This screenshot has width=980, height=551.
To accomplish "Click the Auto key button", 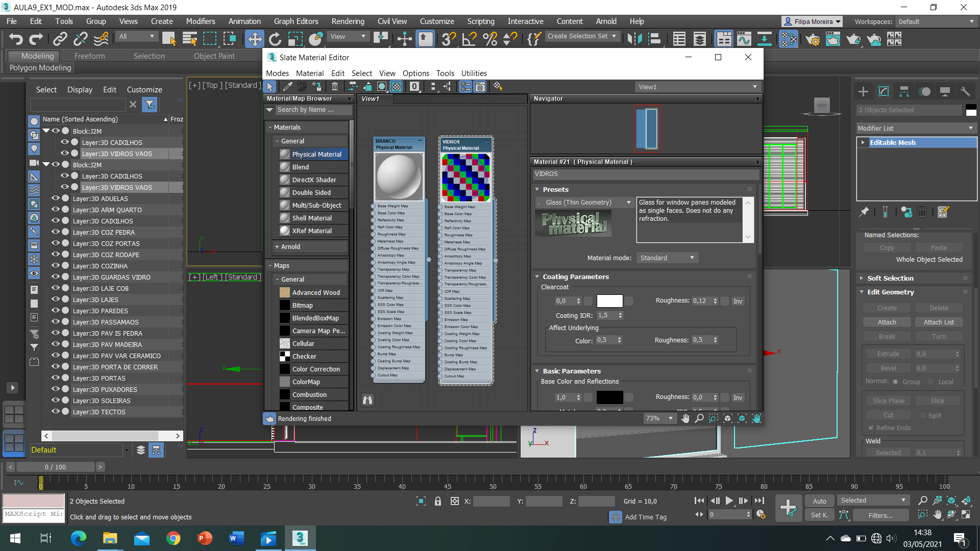I will (x=819, y=501).
